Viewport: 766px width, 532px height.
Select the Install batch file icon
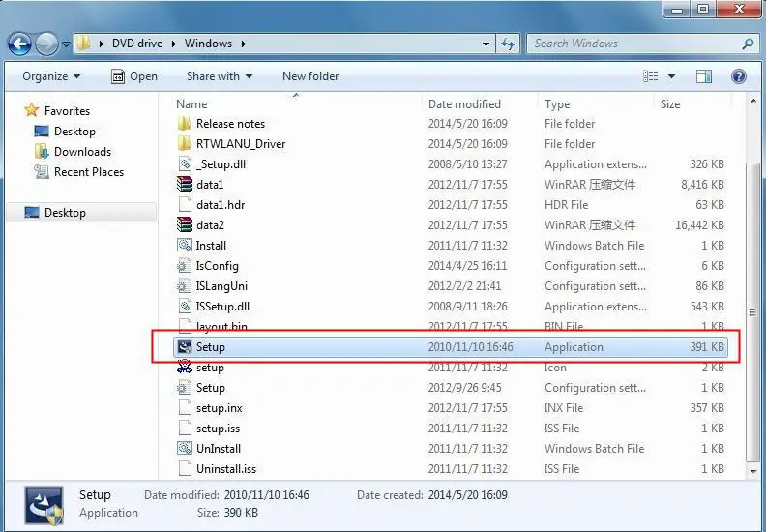click(x=184, y=246)
